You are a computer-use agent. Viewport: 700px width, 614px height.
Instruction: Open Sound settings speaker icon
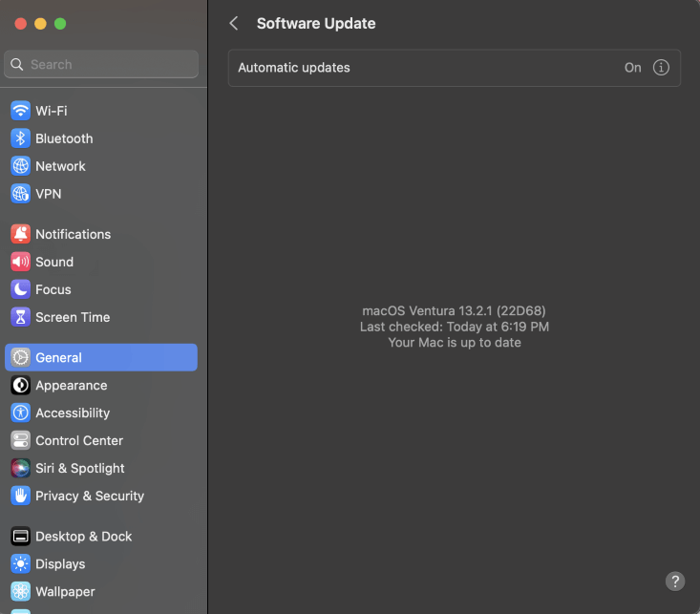click(20, 262)
